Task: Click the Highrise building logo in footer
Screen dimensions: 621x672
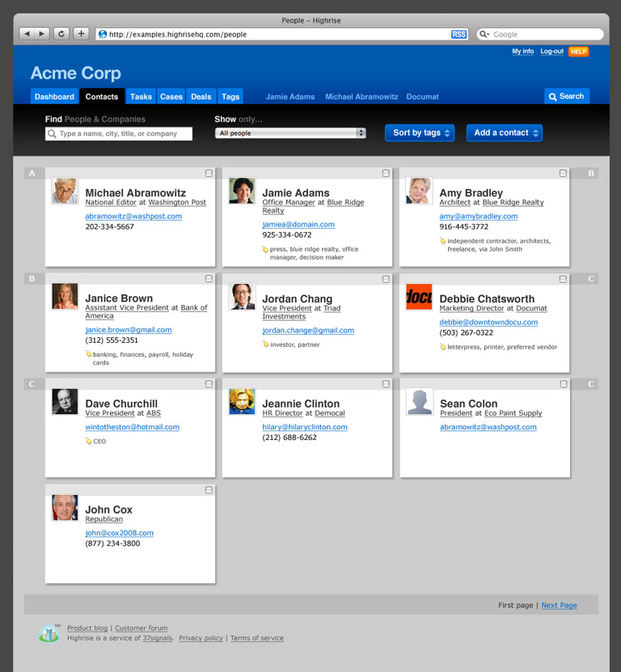Action: click(x=49, y=633)
